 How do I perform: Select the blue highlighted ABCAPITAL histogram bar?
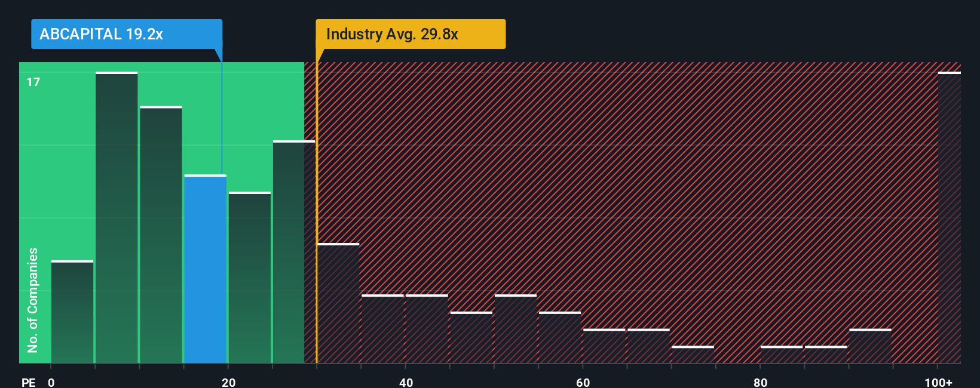point(206,269)
